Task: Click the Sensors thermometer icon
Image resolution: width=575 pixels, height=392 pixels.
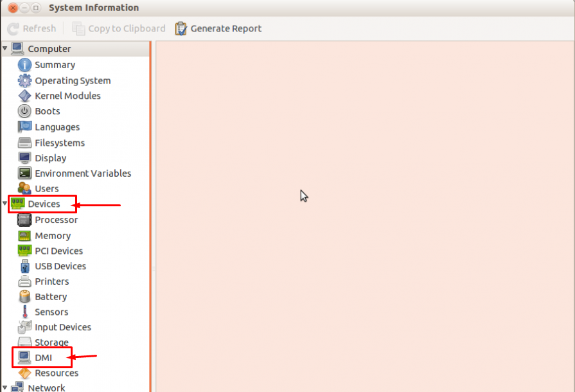Action: tap(25, 312)
